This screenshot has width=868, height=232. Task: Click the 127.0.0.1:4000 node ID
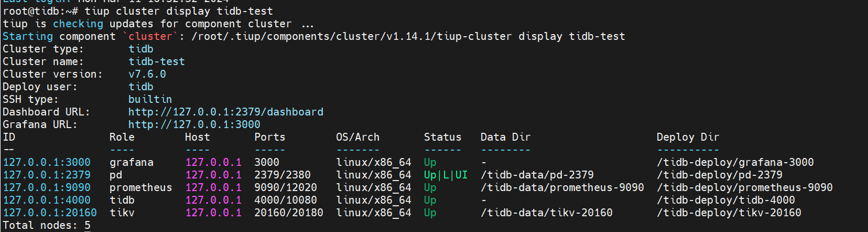pyautogui.click(x=47, y=200)
